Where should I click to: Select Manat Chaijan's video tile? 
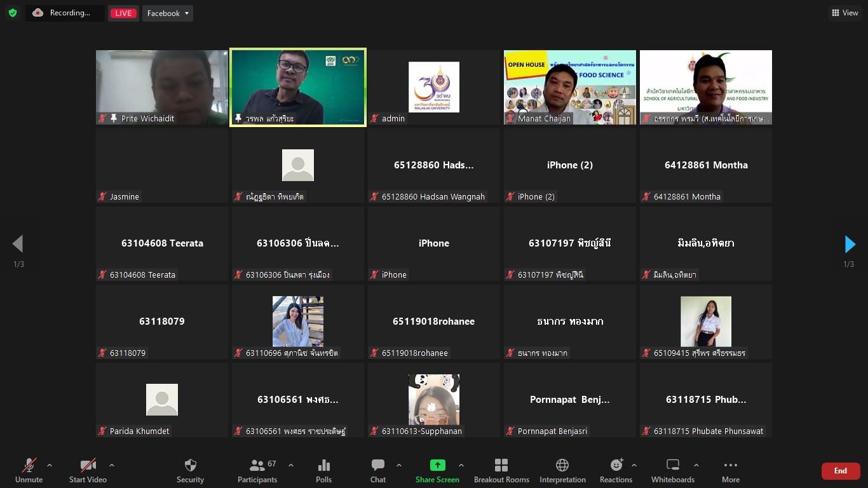pyautogui.click(x=570, y=87)
